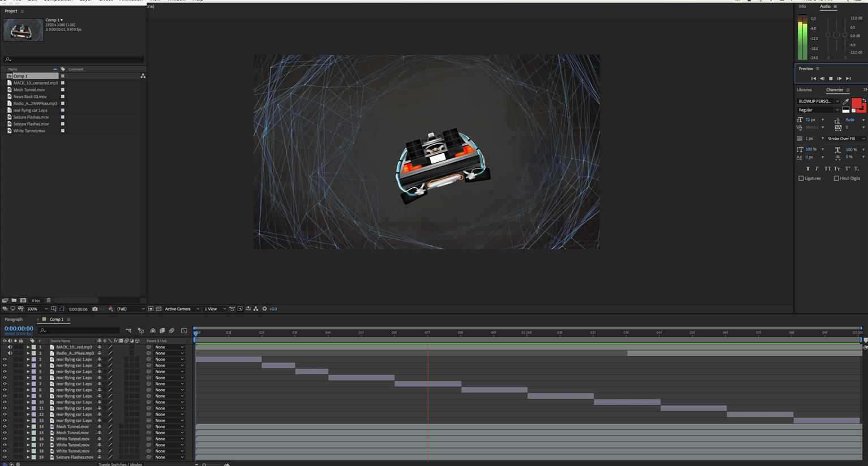Select News Back 03.mov in Project list
This screenshot has height=466, width=868.
click(x=30, y=97)
